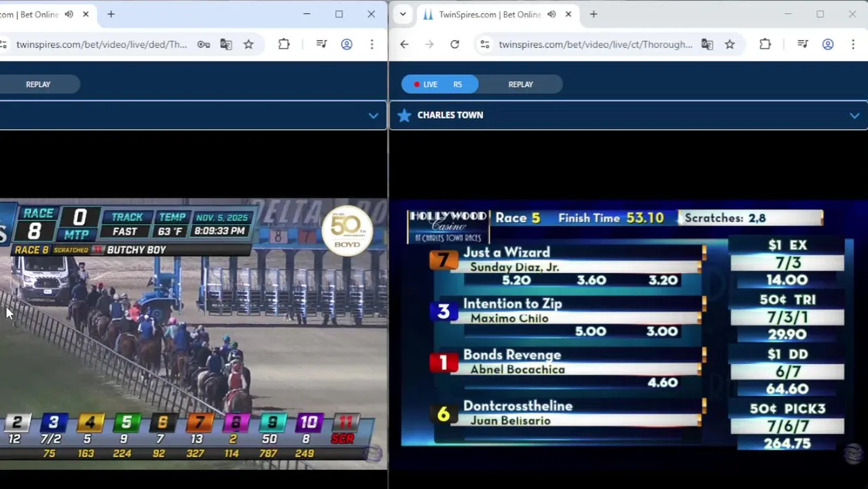The width and height of the screenshot is (868, 489).
Task: Reload the page in right window
Action: 454,44
